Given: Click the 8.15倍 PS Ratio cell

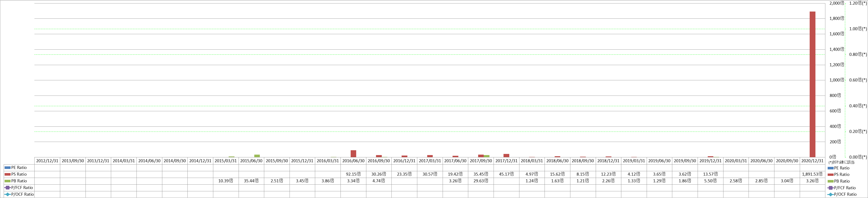Looking at the screenshot, I should (x=583, y=174).
